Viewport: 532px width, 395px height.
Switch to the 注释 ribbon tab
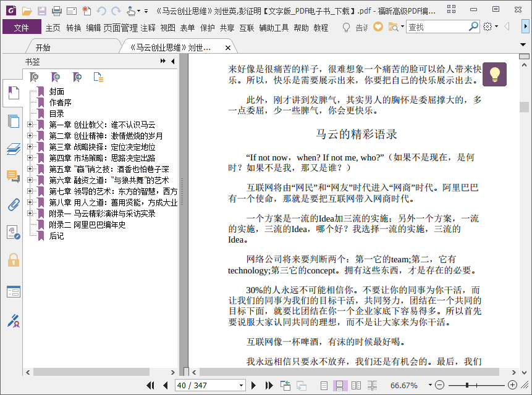[148, 28]
